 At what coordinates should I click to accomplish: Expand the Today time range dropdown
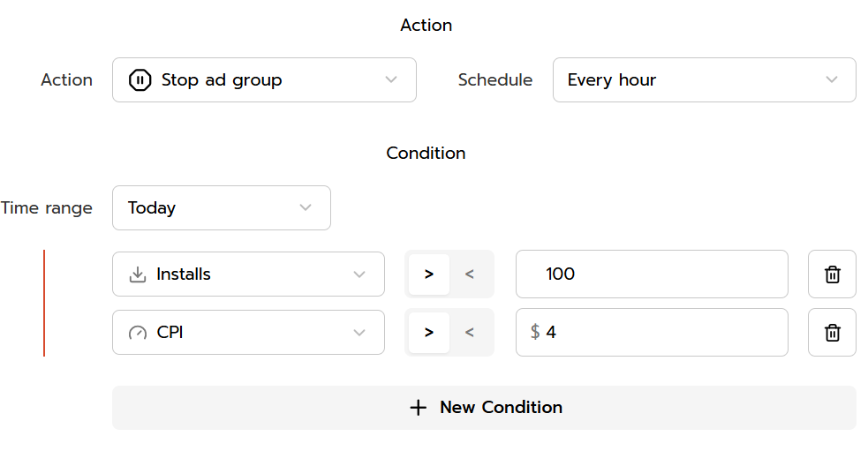(x=221, y=208)
